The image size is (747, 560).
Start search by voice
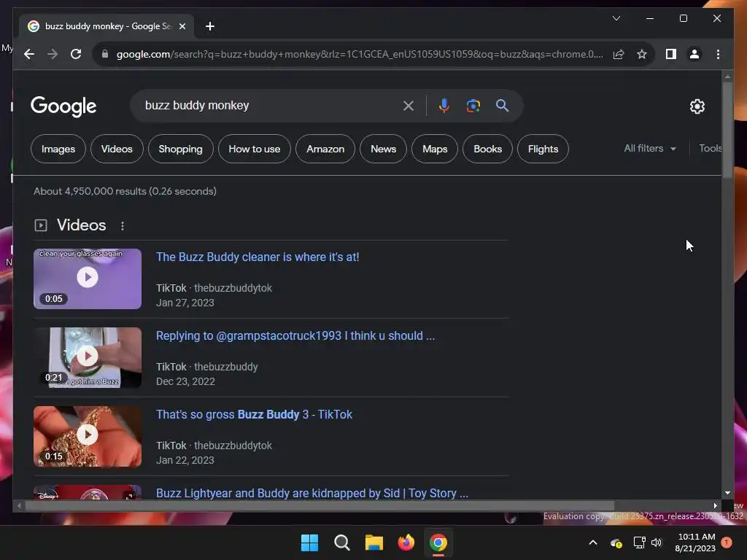(x=444, y=106)
